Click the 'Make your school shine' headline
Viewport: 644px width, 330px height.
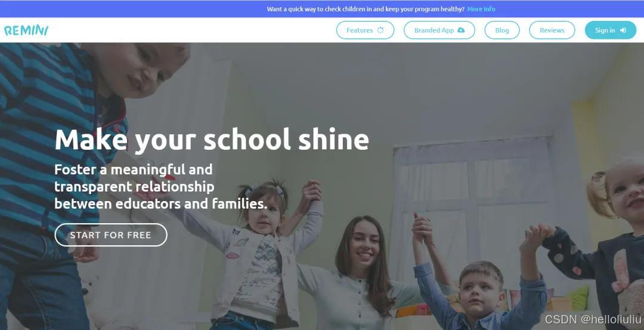[x=212, y=139]
